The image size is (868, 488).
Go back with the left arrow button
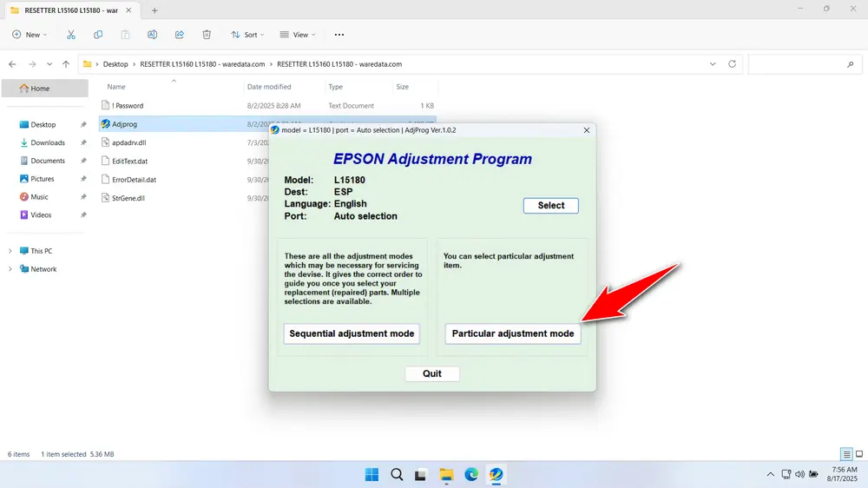click(12, 64)
